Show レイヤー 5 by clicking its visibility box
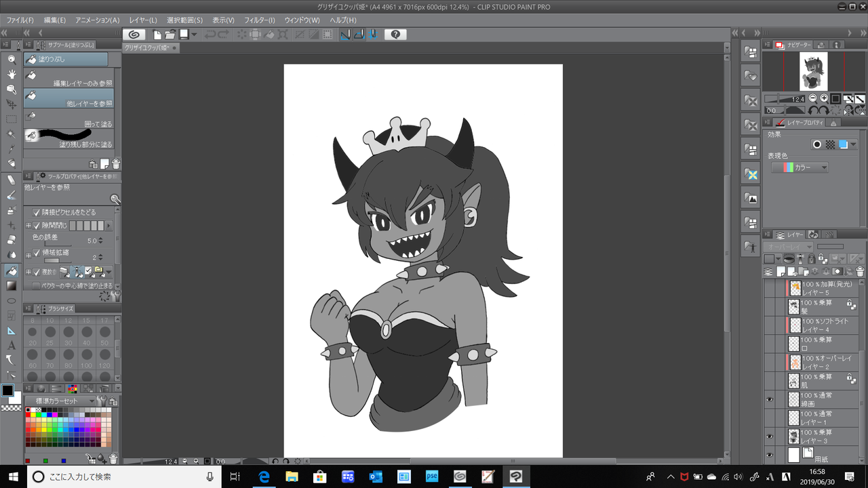Screen dimensions: 868x488 (x=769, y=288)
